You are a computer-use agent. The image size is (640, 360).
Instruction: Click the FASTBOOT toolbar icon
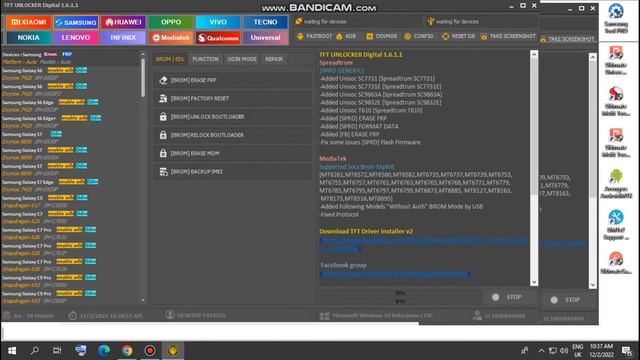click(300, 36)
